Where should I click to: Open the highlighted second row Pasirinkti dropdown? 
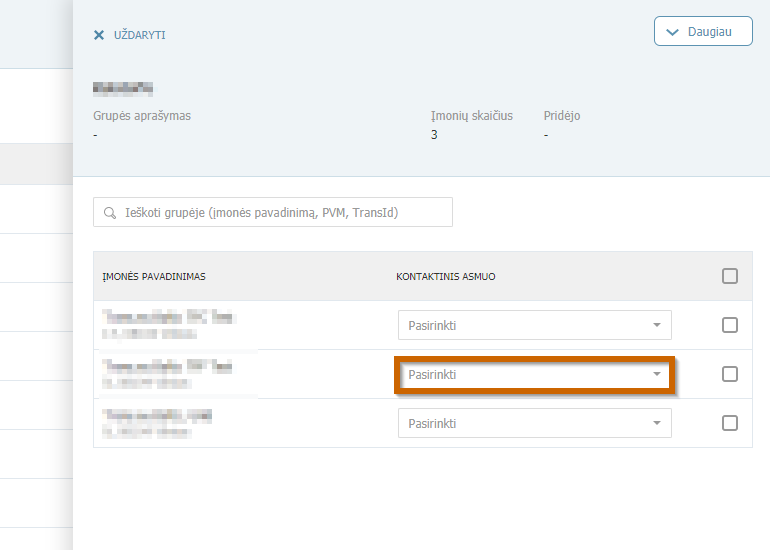click(535, 375)
